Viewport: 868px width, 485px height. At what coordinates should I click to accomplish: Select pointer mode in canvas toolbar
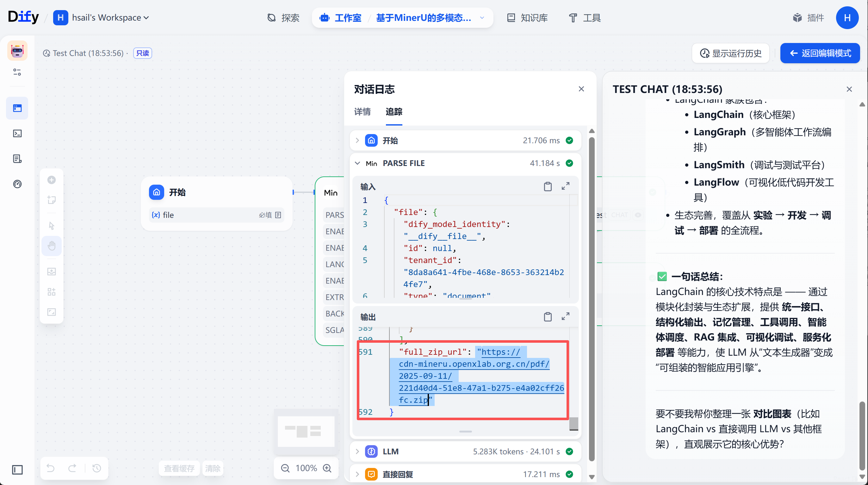click(52, 225)
